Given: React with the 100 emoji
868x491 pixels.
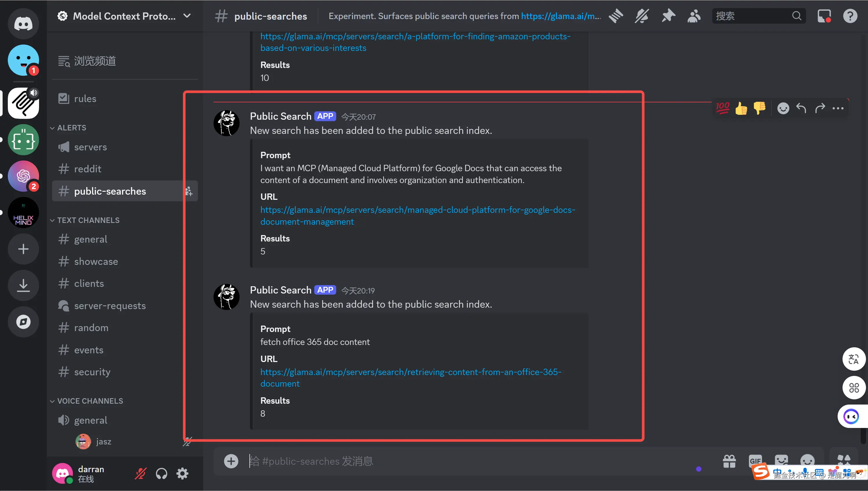Looking at the screenshot, I should [722, 108].
